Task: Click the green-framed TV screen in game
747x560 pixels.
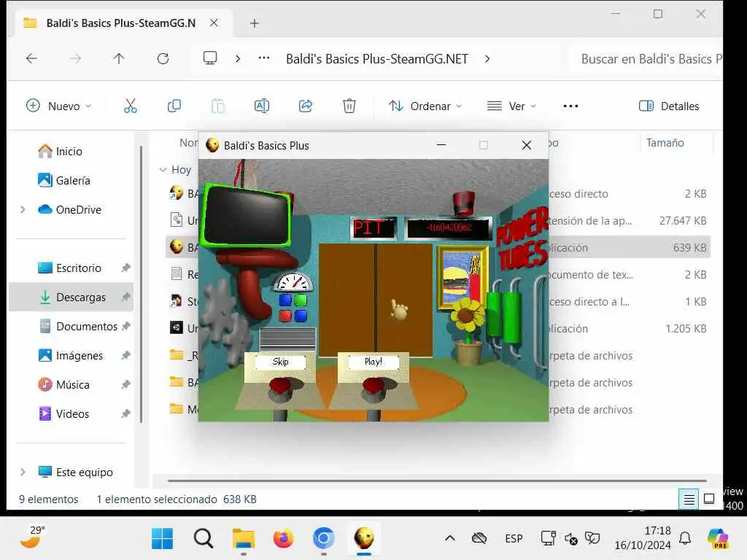Action: tap(247, 217)
